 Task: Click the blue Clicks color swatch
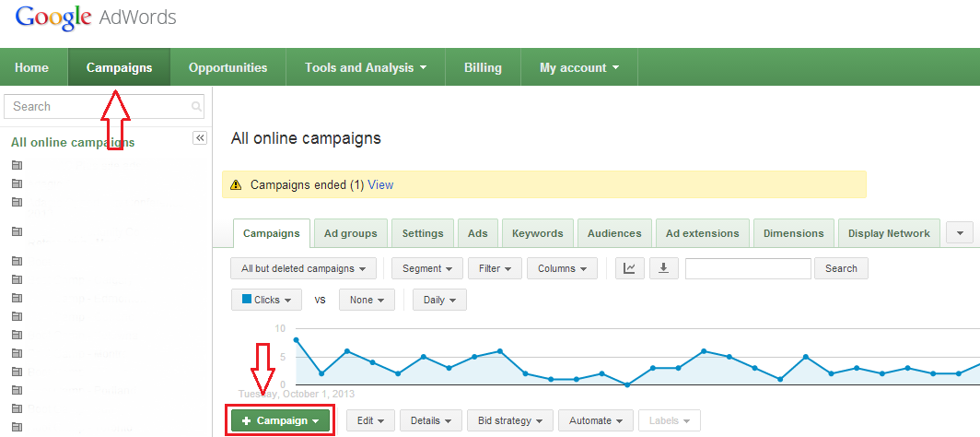(x=246, y=300)
